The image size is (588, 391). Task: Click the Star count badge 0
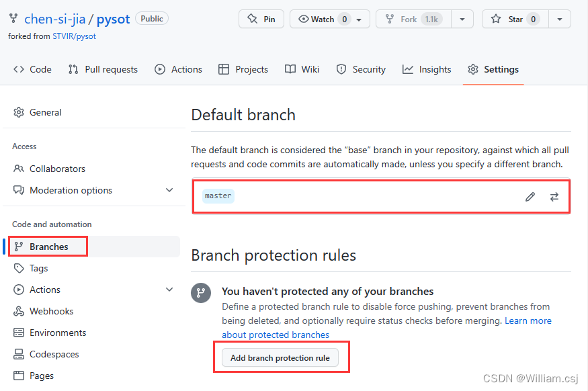click(x=533, y=19)
